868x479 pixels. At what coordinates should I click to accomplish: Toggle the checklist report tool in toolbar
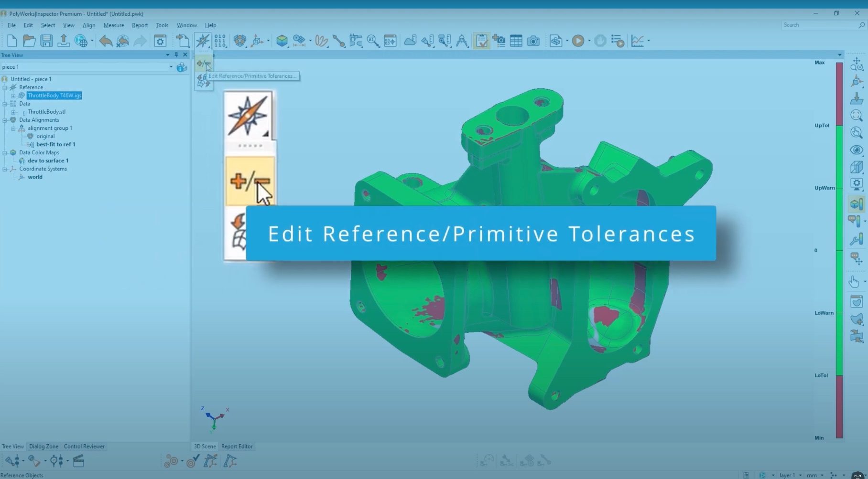click(x=482, y=41)
